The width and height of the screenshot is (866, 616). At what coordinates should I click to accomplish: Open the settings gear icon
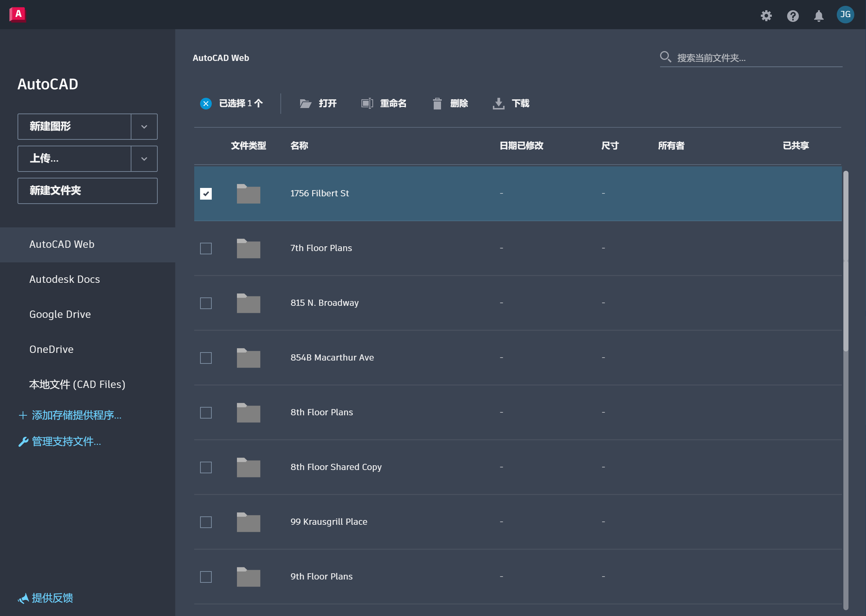pyautogui.click(x=766, y=16)
